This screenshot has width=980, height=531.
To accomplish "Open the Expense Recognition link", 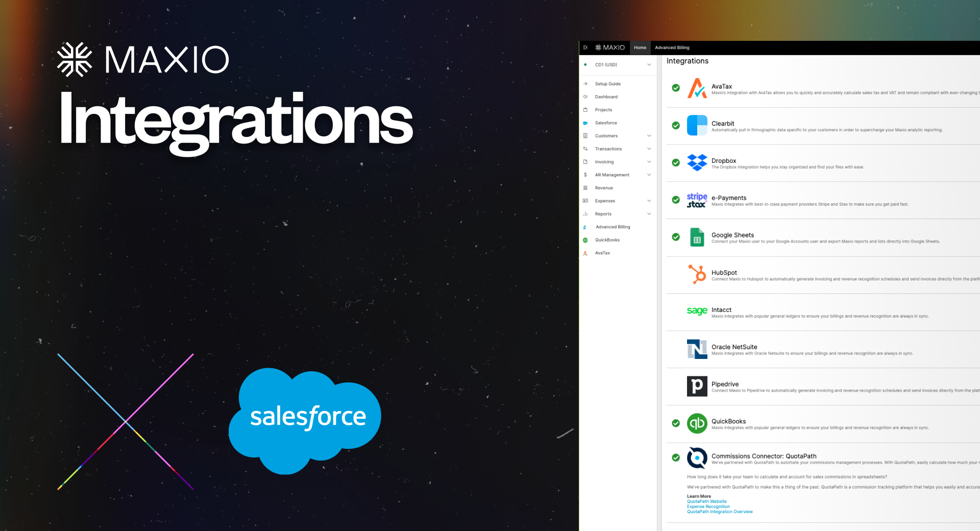I will [x=708, y=506].
